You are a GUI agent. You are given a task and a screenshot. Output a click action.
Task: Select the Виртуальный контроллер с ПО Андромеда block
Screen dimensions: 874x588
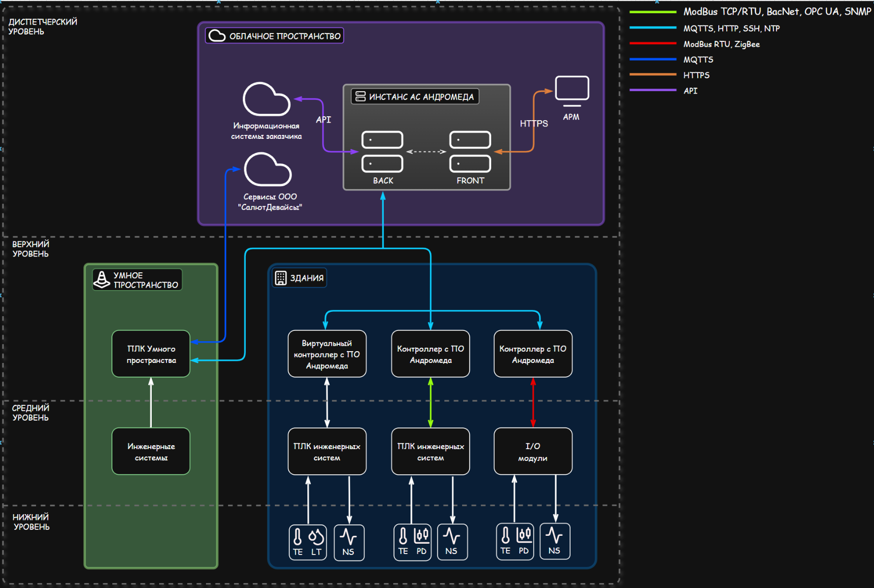coord(327,354)
